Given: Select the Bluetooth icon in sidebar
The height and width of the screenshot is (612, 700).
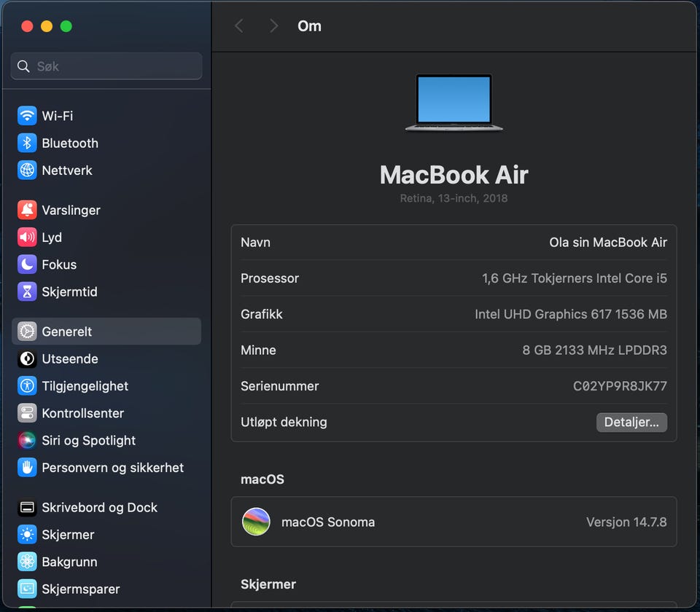Looking at the screenshot, I should [x=27, y=143].
